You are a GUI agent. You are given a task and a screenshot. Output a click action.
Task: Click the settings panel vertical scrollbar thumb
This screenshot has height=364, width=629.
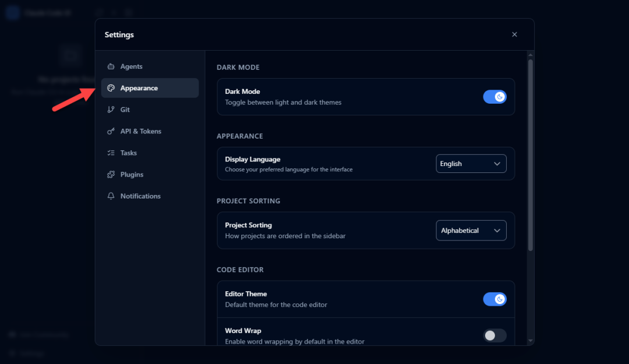(x=530, y=154)
